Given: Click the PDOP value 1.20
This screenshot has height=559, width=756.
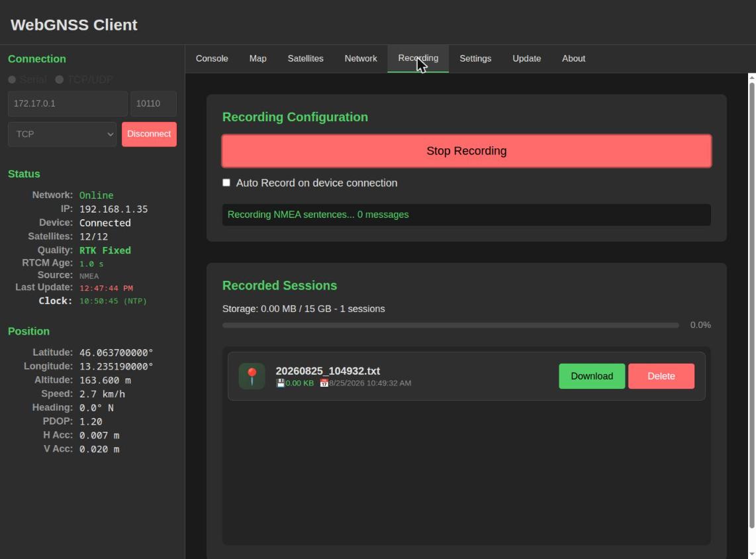Looking at the screenshot, I should pos(91,421).
